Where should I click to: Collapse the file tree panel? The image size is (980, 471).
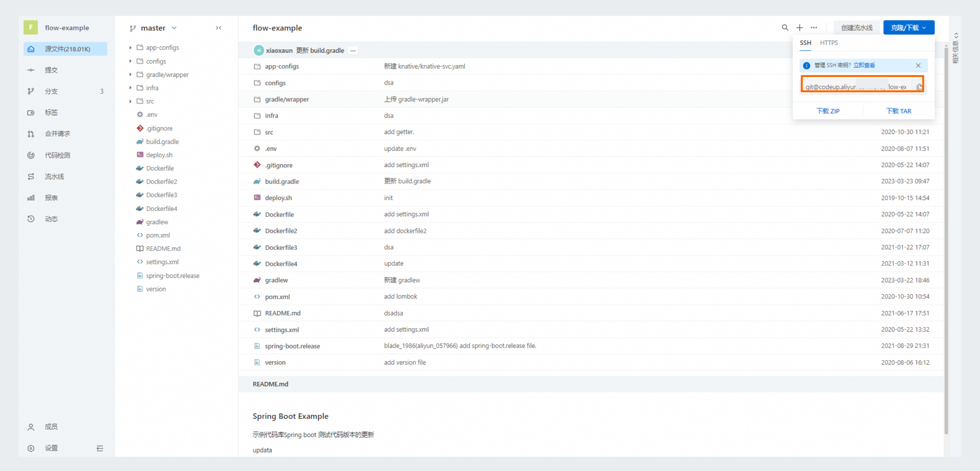pyautogui.click(x=218, y=28)
